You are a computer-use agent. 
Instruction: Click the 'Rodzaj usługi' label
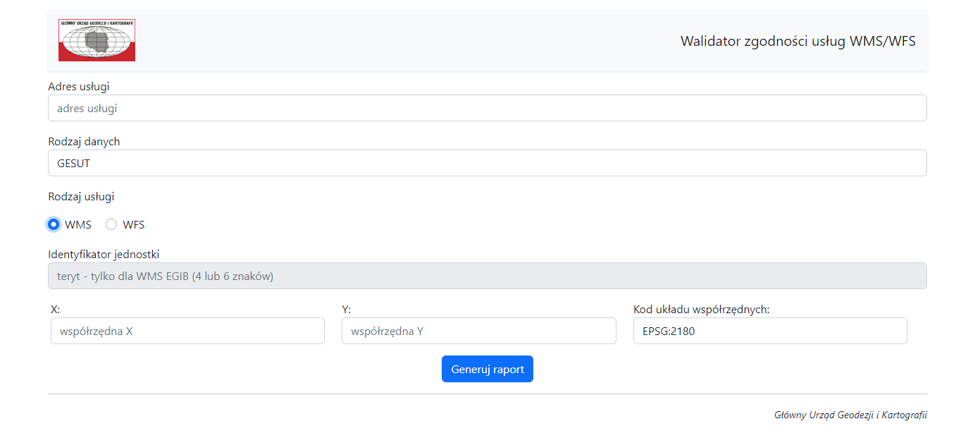[81, 197]
